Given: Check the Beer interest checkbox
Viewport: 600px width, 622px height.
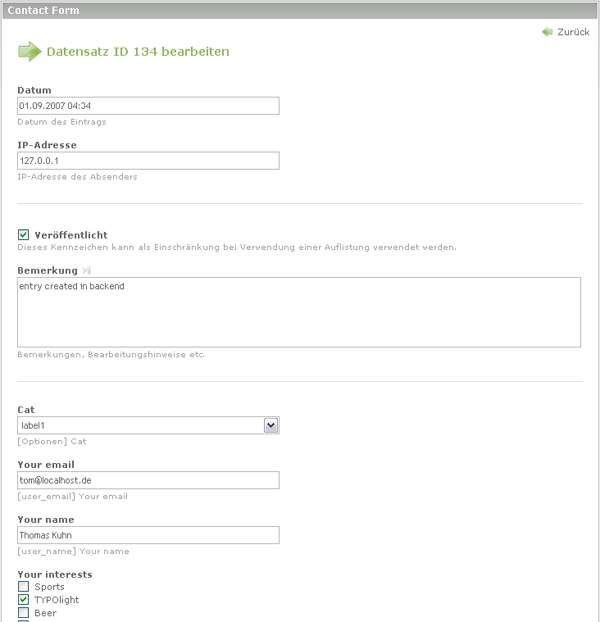Looking at the screenshot, I should (24, 613).
